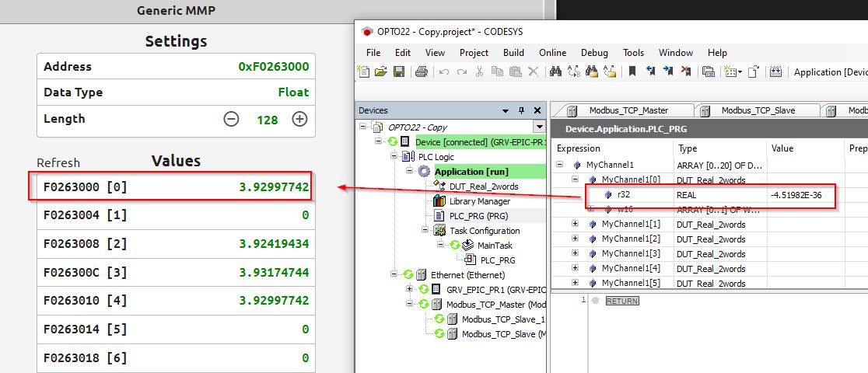Collapse the PLC Logic node
The height and width of the screenshot is (373, 868).
(x=394, y=157)
